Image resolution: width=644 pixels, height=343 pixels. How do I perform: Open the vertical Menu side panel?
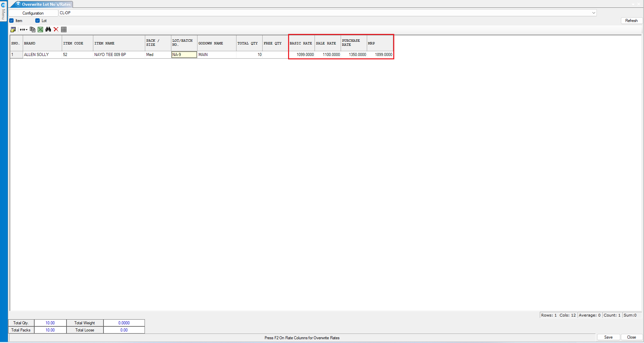(3, 15)
